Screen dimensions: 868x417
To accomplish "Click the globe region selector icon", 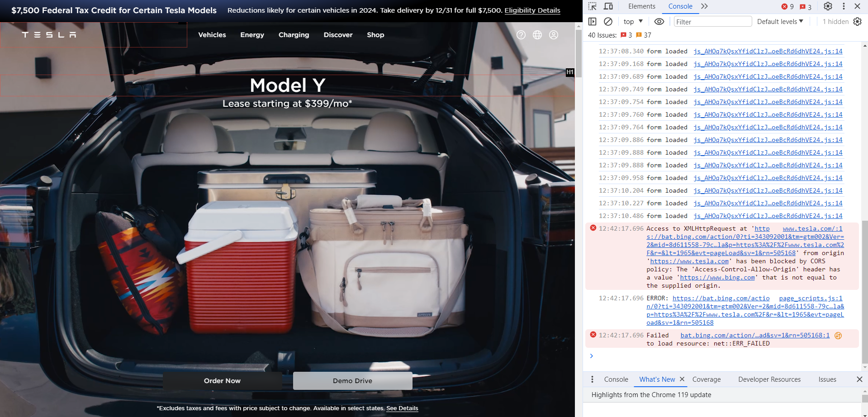I will pyautogui.click(x=537, y=35).
